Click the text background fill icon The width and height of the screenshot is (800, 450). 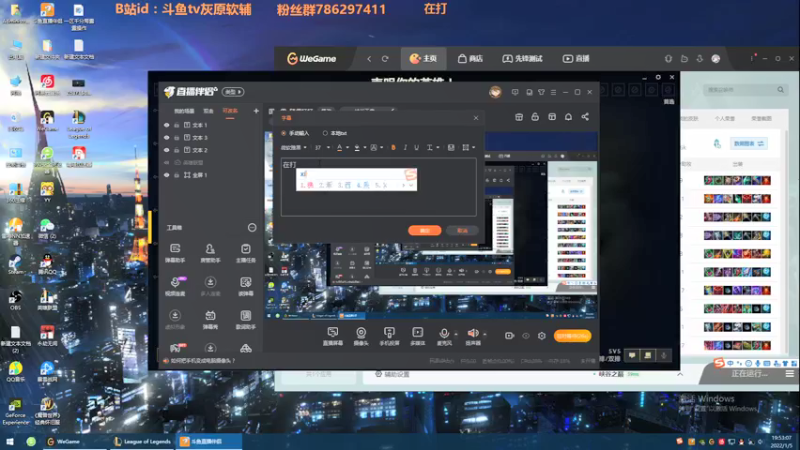451,147
